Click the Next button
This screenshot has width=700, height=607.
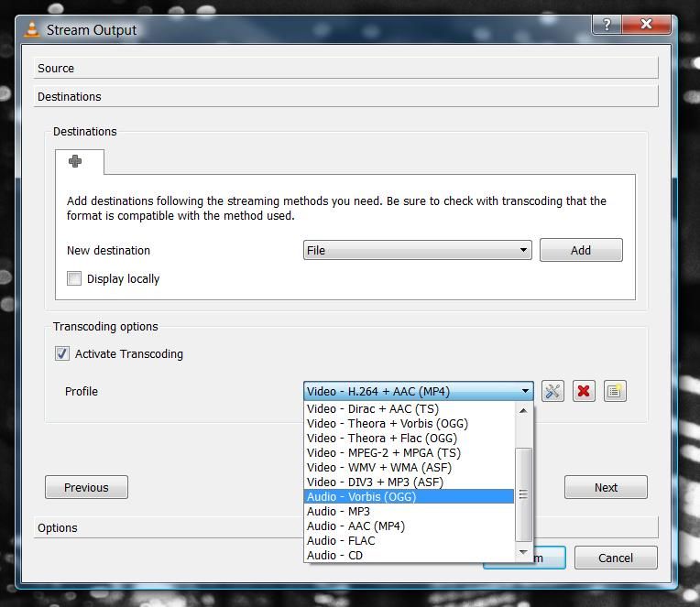coord(606,487)
